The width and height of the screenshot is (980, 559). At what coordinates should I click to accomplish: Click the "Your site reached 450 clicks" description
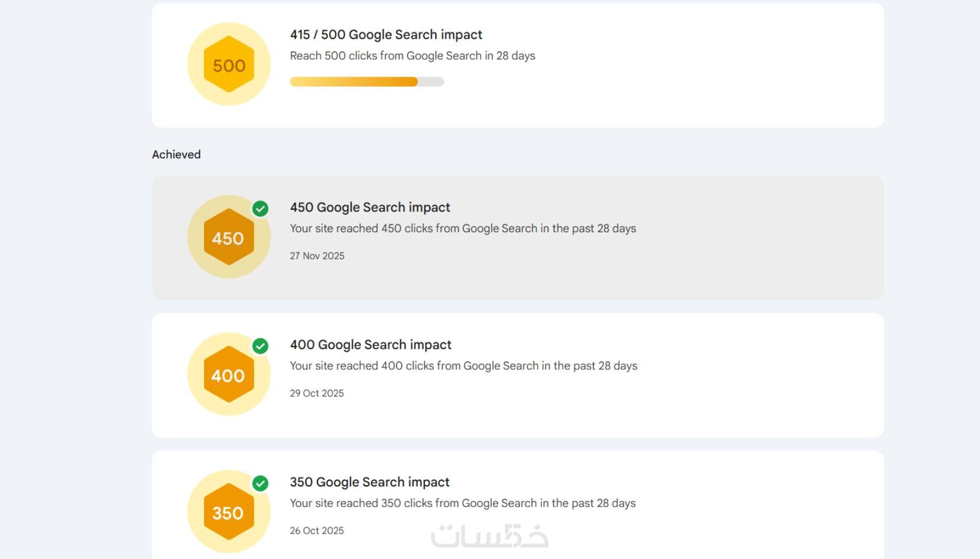tap(462, 228)
